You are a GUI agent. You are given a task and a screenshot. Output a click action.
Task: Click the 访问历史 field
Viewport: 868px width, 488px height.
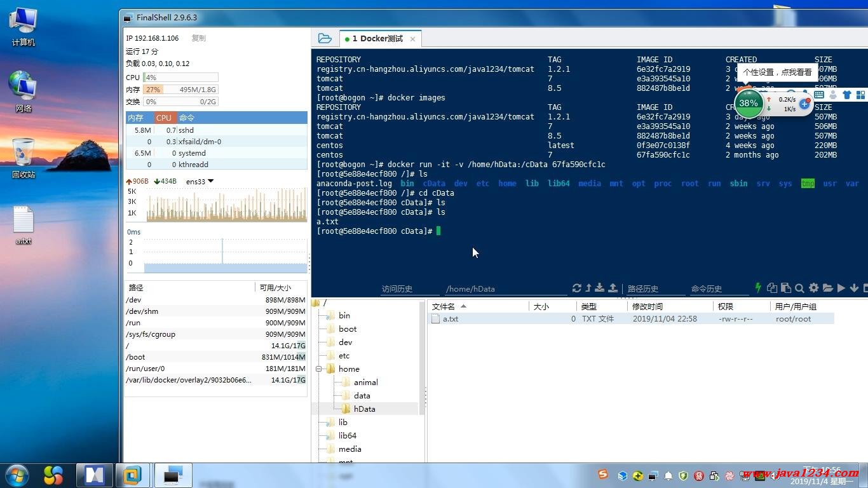click(409, 289)
